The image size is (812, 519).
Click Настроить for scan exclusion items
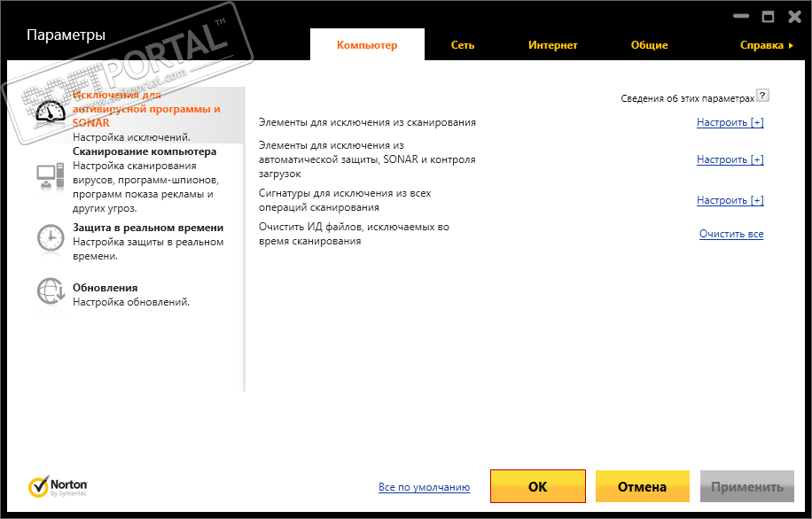click(x=730, y=122)
